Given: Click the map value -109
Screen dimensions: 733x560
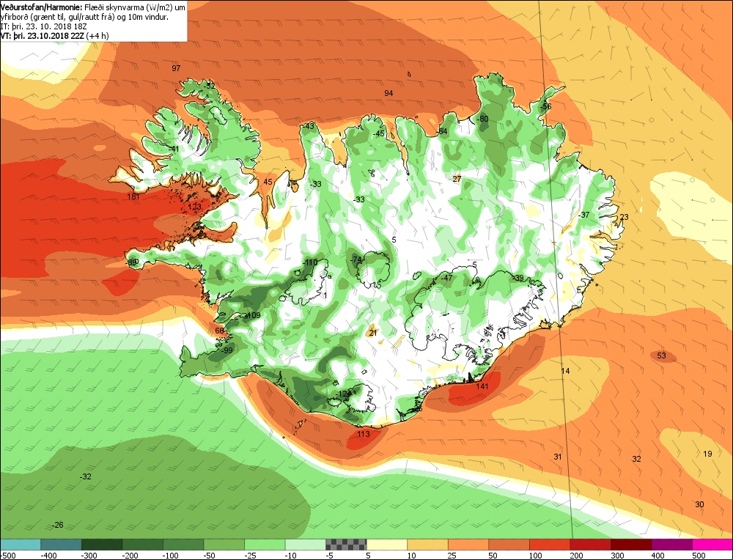Looking at the screenshot, I should pos(252,315).
